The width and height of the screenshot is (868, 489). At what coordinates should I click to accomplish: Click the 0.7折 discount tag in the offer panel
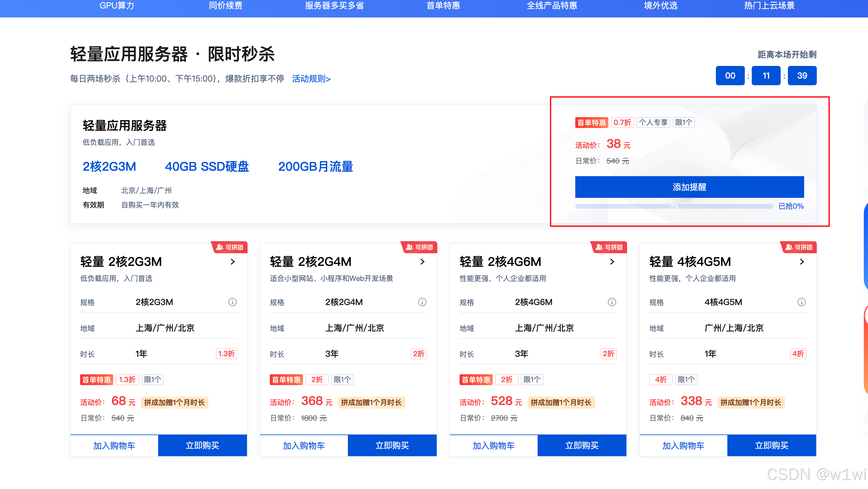click(622, 123)
